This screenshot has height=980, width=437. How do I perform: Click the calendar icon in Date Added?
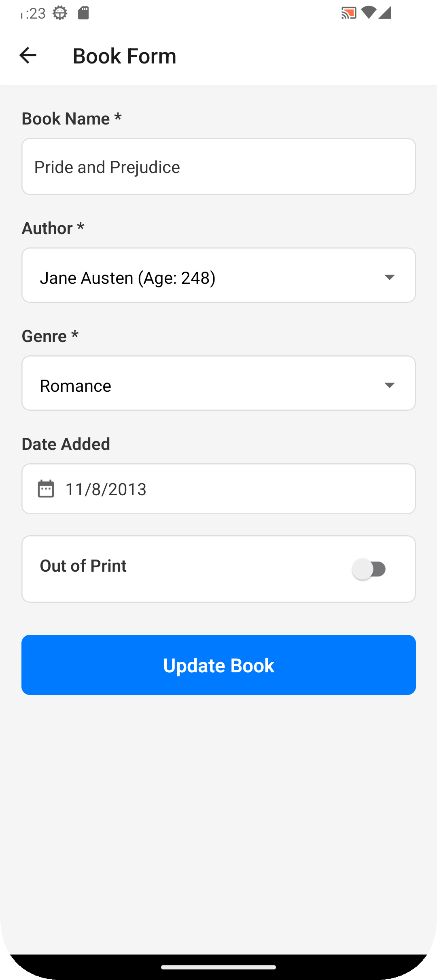(x=46, y=489)
